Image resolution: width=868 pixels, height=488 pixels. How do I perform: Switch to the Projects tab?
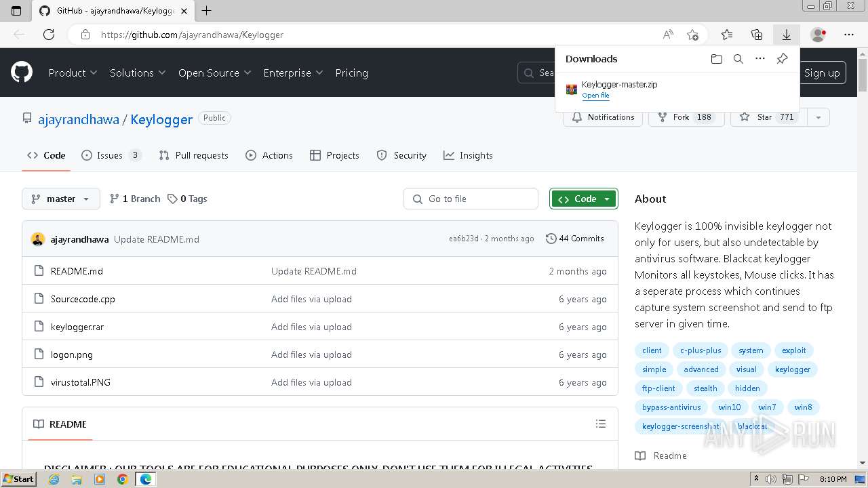pos(334,155)
